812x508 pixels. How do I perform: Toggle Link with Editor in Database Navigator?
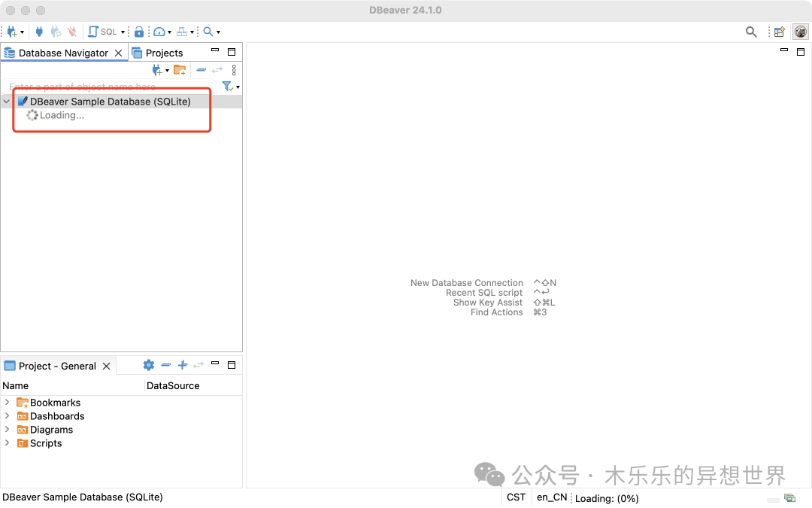click(217, 70)
